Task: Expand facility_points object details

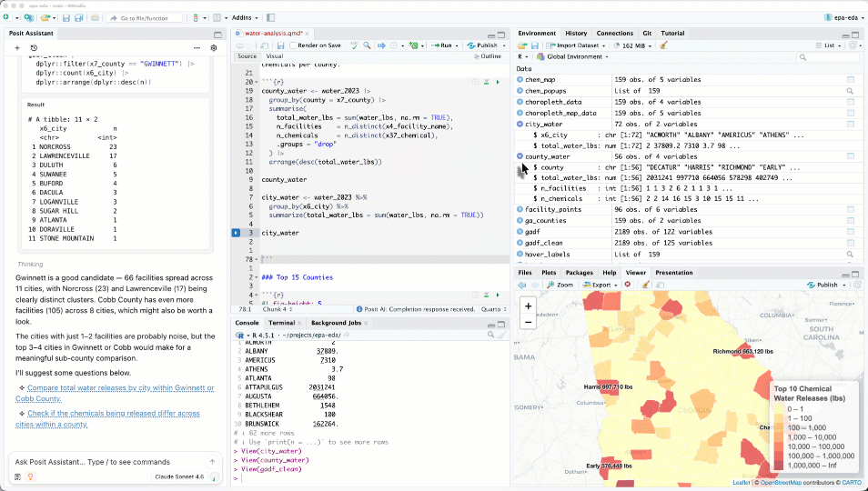Action: click(520, 209)
